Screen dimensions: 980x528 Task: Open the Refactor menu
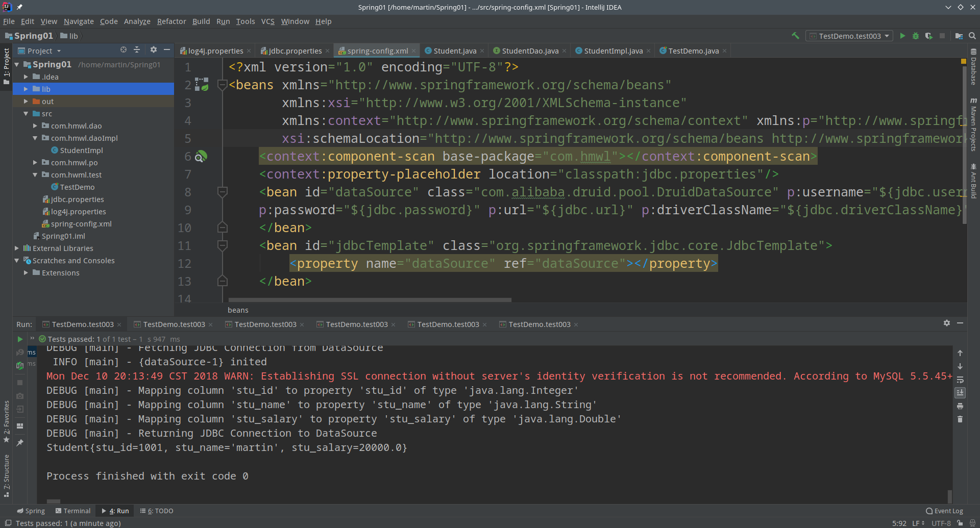click(x=171, y=21)
